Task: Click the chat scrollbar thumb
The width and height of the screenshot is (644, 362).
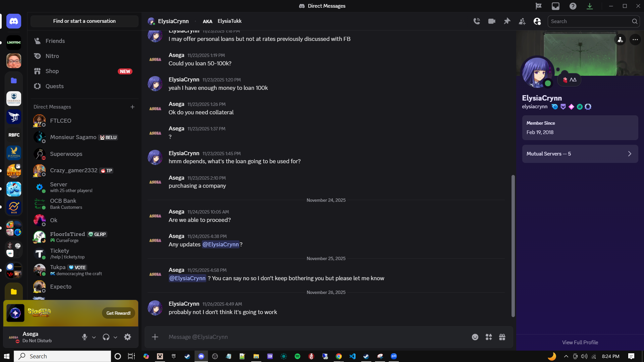Action: (513, 245)
